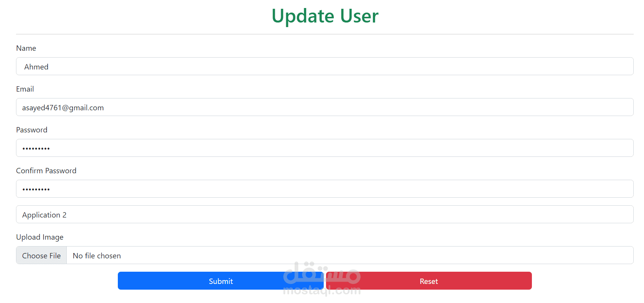Select the Password label text
This screenshot has width=644, height=303.
click(32, 130)
